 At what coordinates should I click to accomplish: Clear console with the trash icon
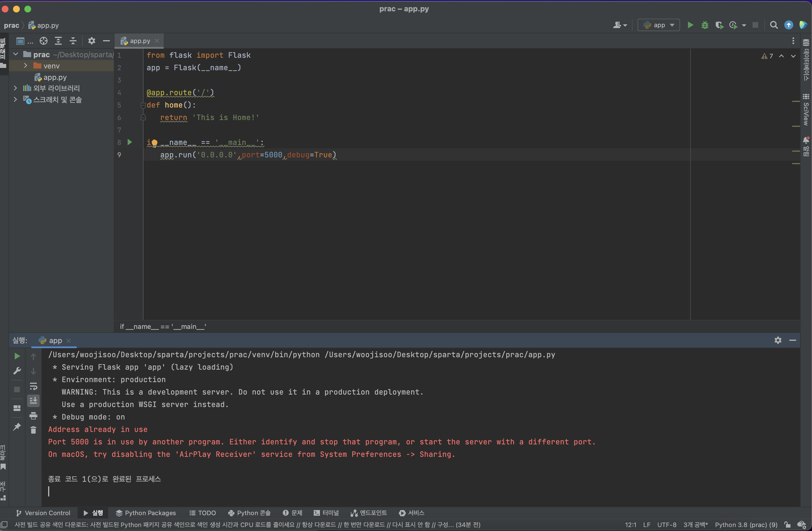click(x=33, y=430)
